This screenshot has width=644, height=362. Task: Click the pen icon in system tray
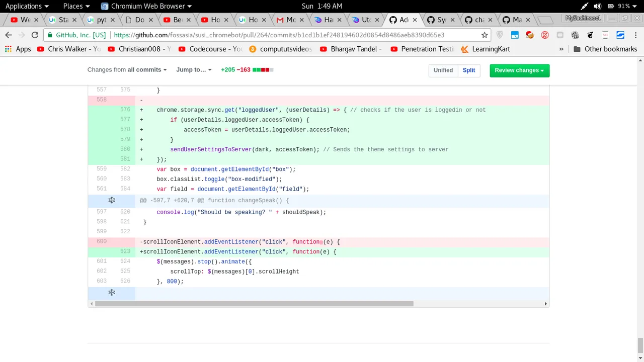(584, 6)
